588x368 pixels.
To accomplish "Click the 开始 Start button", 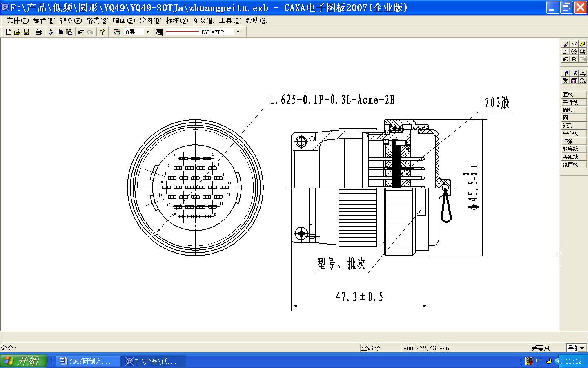I will (24, 361).
